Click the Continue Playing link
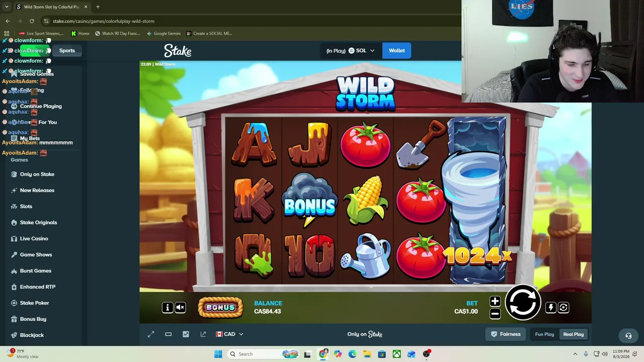 41,106
